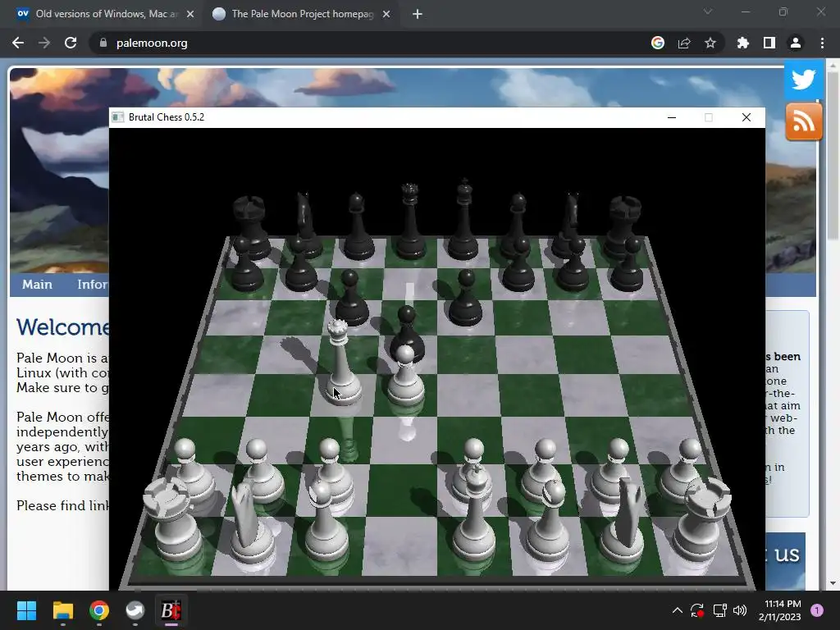Toggle Chrome side panel
The image size is (840, 630).
[769, 43]
